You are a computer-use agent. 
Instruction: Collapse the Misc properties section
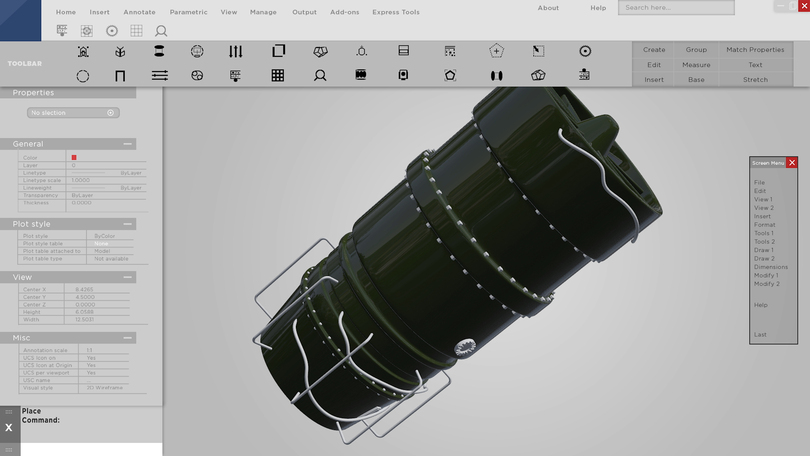click(128, 338)
